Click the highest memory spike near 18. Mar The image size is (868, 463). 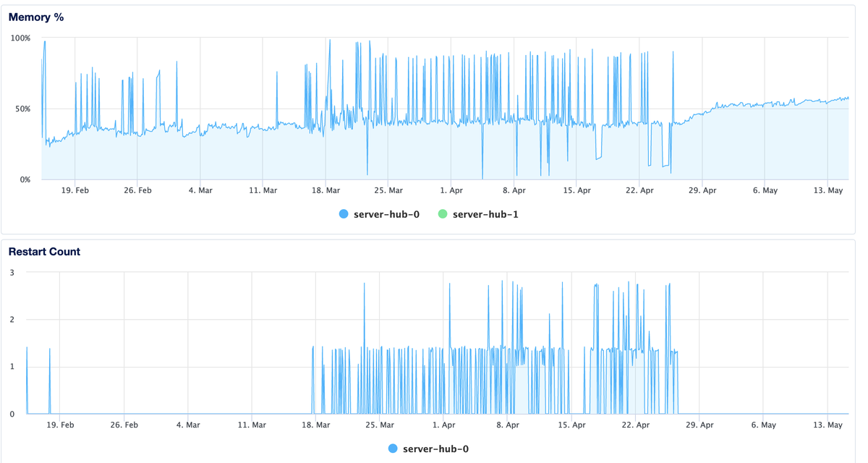328,40
